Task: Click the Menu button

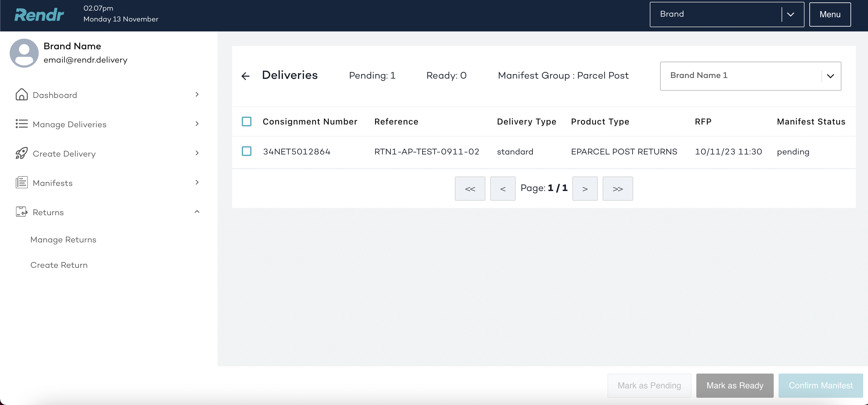Action: point(830,15)
